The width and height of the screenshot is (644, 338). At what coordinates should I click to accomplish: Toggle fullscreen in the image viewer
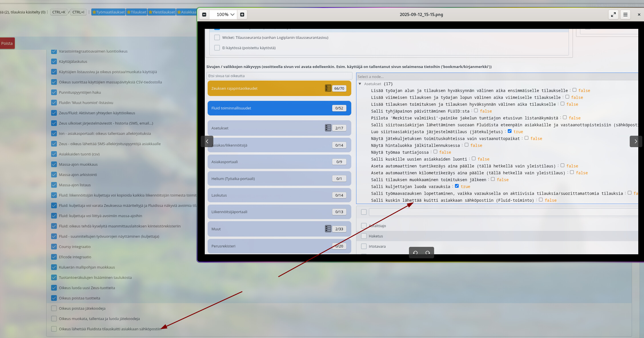(613, 15)
